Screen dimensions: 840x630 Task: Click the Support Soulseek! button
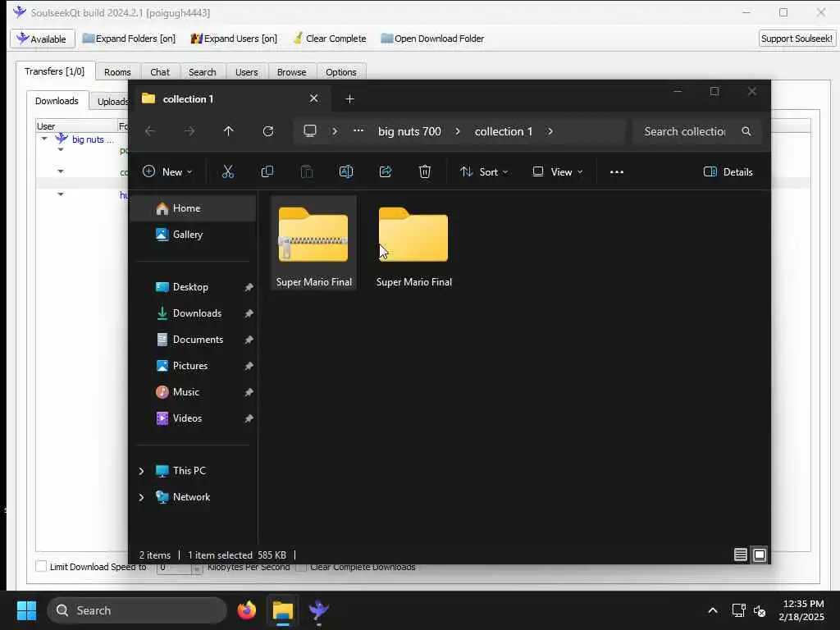tap(797, 39)
